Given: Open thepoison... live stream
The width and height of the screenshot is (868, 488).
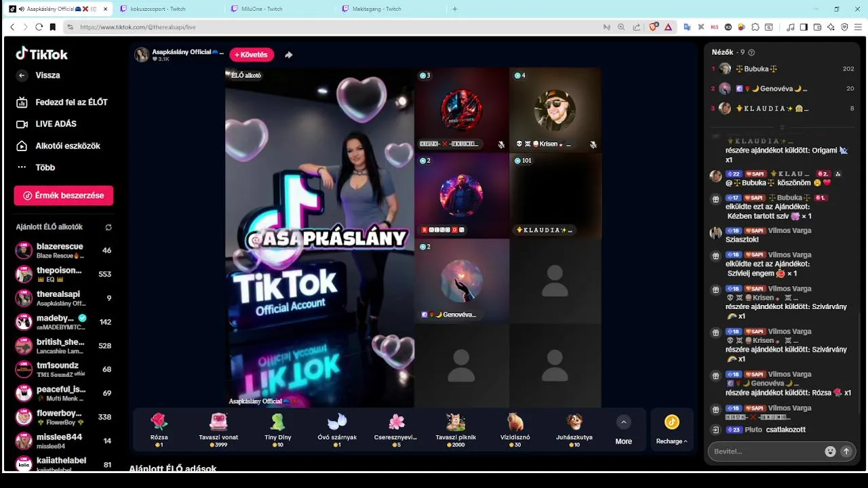Looking at the screenshot, I should [x=64, y=274].
